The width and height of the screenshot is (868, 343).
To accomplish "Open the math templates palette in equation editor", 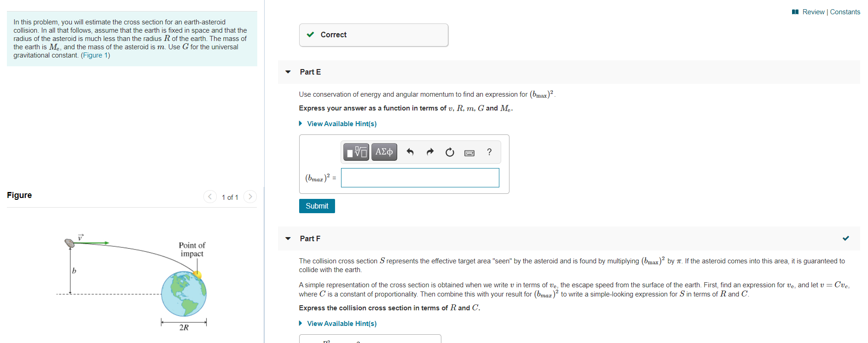I will [x=356, y=152].
